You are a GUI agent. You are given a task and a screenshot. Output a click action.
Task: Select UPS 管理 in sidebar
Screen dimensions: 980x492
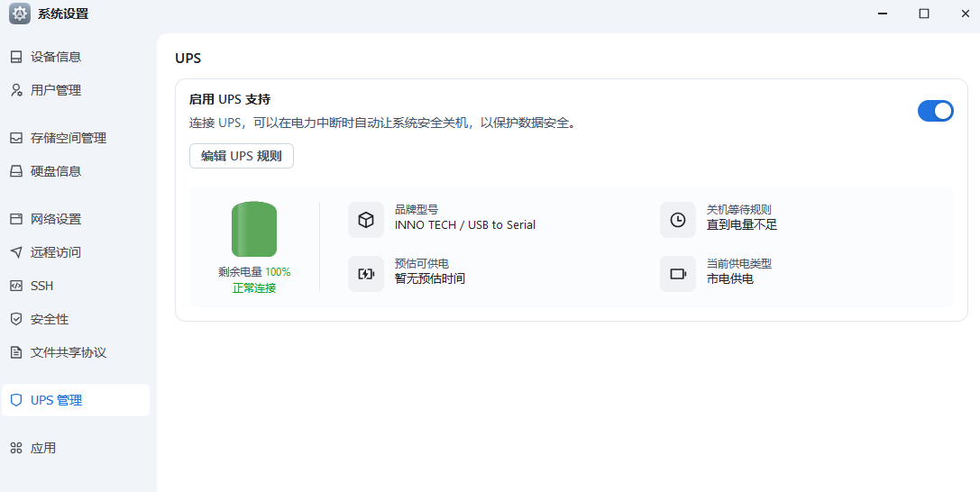tap(76, 400)
